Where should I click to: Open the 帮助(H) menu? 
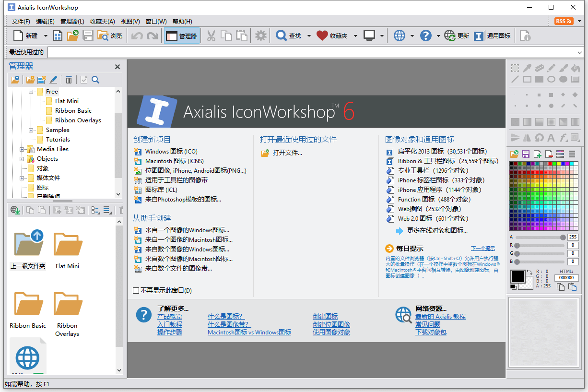[x=182, y=22]
